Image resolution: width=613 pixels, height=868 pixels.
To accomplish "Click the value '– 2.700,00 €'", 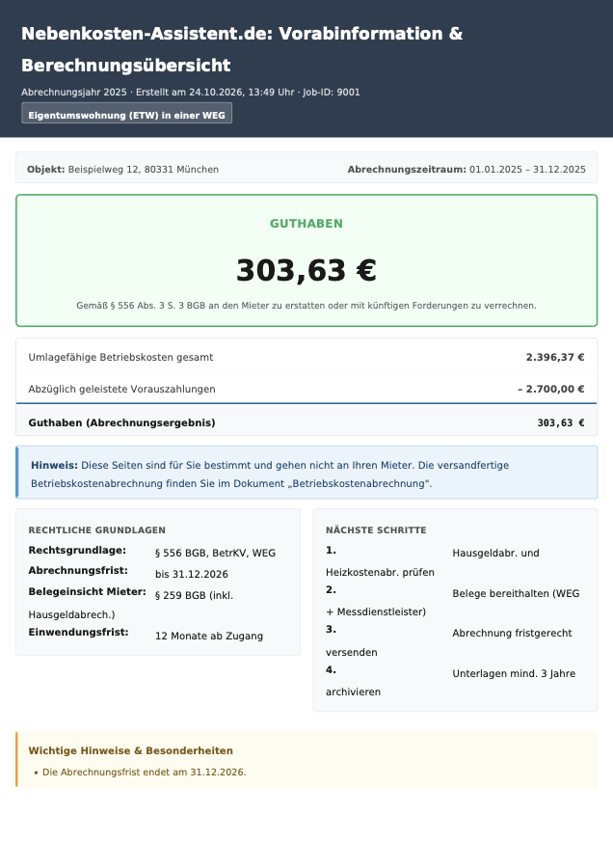I will (x=551, y=390).
